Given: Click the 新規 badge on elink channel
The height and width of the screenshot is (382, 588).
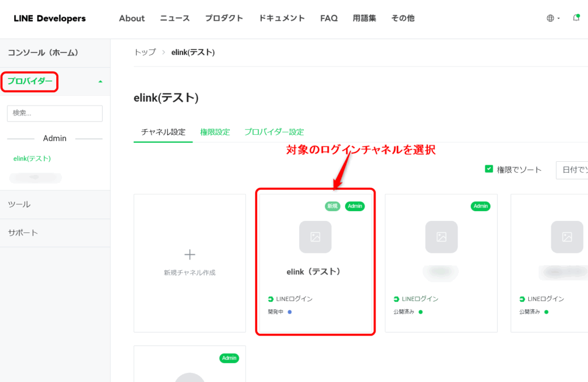Looking at the screenshot, I should [x=332, y=206].
